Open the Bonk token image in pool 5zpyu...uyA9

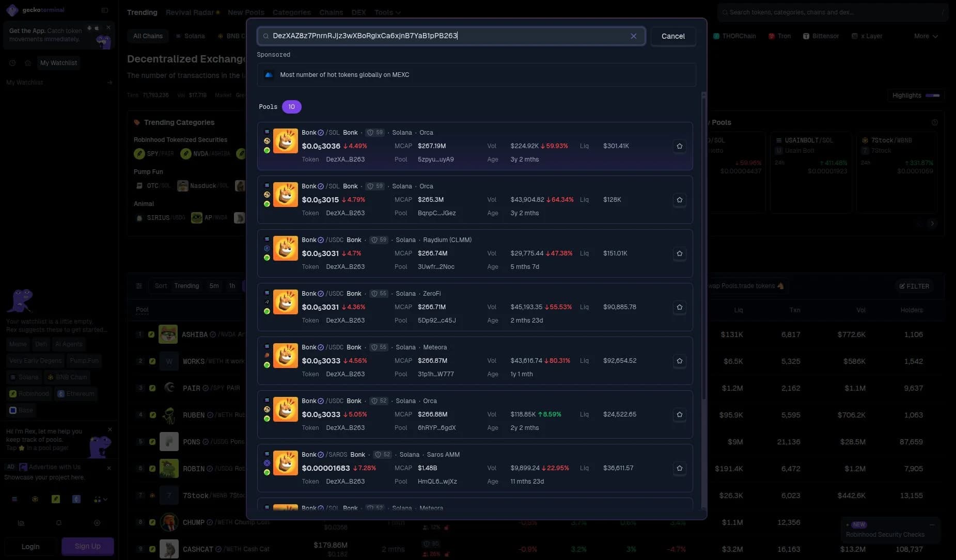pos(285,141)
